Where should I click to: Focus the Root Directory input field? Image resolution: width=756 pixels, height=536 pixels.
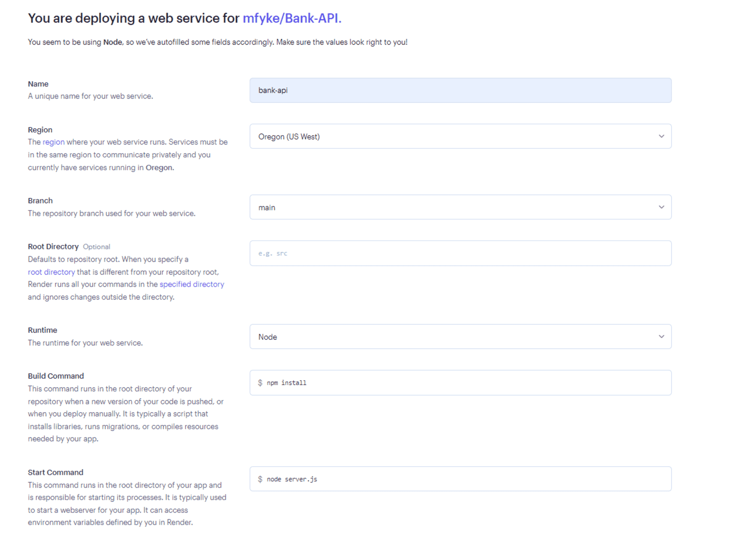point(460,253)
